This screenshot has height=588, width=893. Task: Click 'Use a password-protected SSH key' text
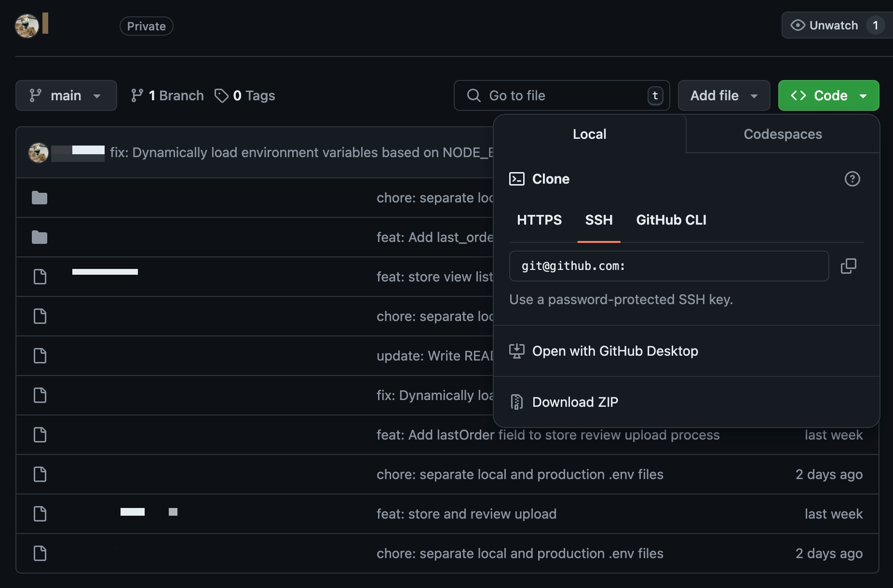tap(621, 299)
